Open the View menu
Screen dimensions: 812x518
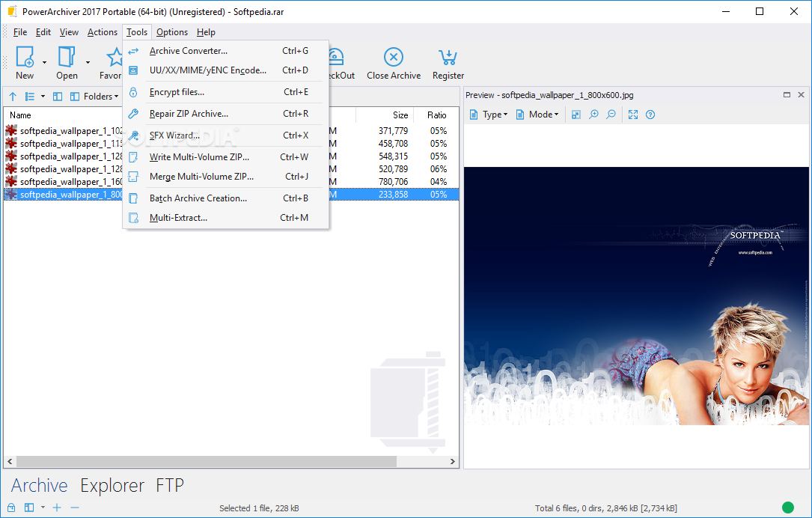69,32
